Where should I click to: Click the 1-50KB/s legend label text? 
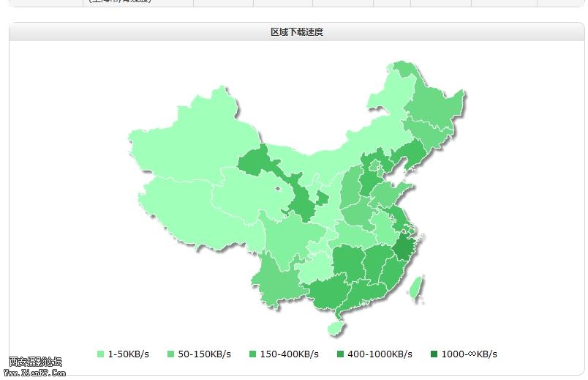tap(129, 354)
